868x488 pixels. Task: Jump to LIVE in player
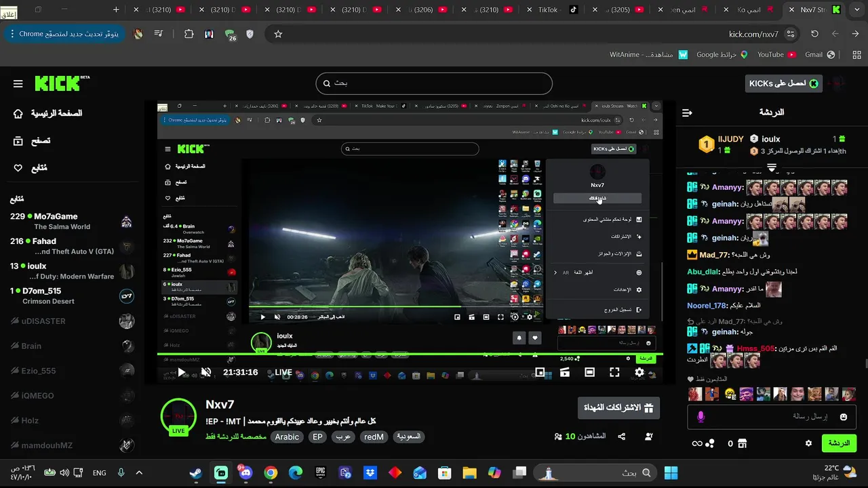click(283, 372)
